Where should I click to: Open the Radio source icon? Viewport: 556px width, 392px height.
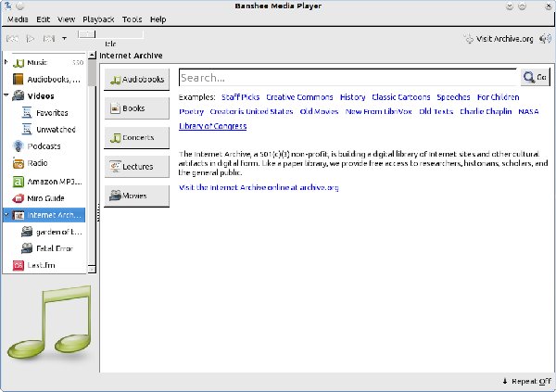coord(19,163)
